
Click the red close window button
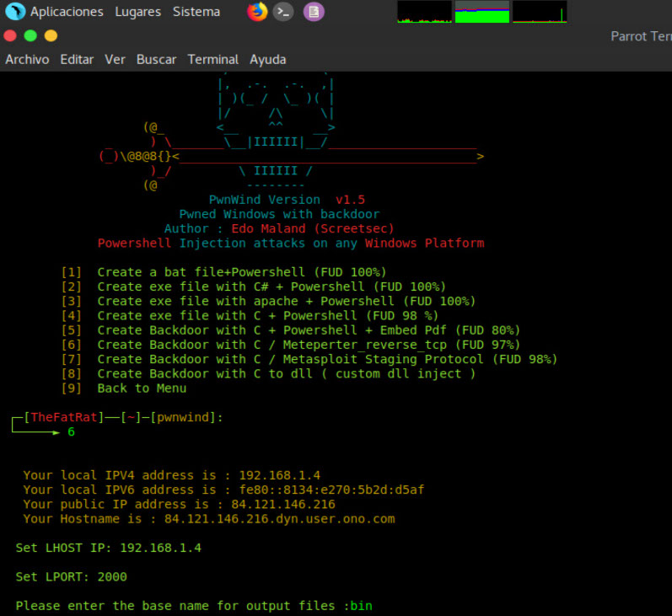[10, 36]
